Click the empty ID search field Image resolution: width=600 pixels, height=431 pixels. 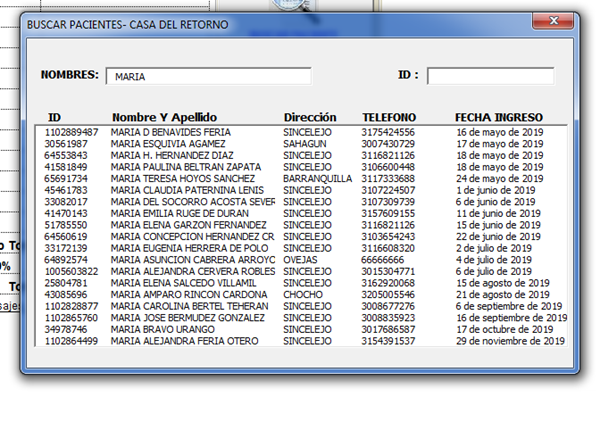click(491, 76)
